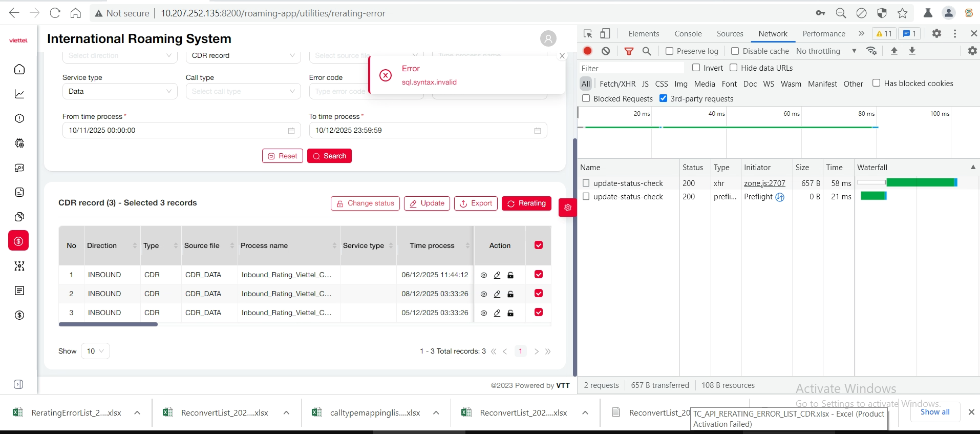Expand the Show 10 page size dropdown
The height and width of the screenshot is (434, 980).
[95, 351]
